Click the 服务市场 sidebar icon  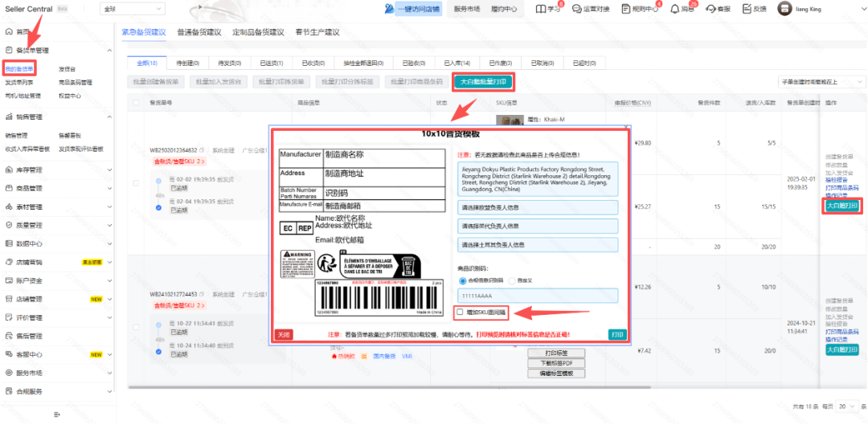pos(9,373)
